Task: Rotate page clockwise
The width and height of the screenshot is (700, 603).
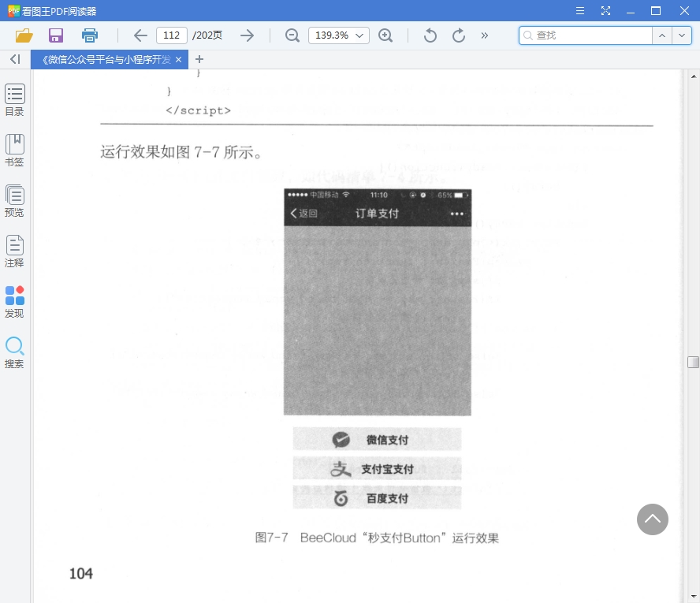Action: [459, 35]
